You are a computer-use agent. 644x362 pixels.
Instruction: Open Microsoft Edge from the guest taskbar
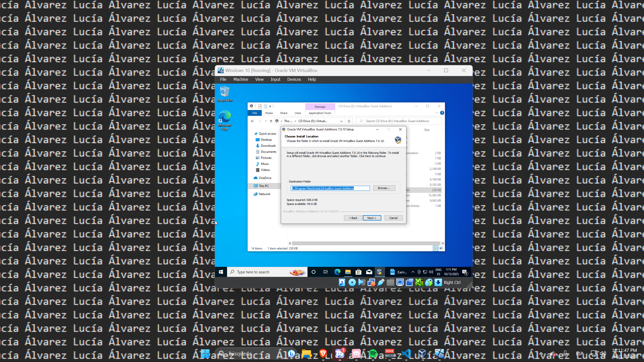337,272
